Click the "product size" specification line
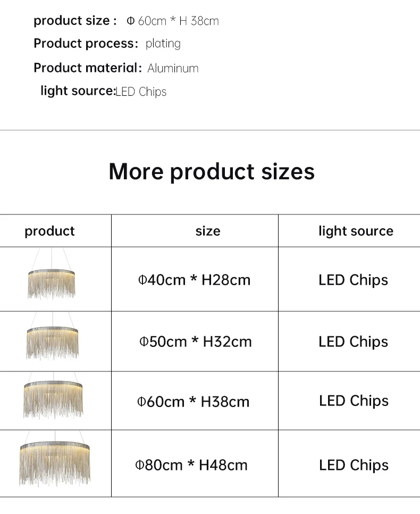Screen dimensions: 420x514 (x=126, y=21)
